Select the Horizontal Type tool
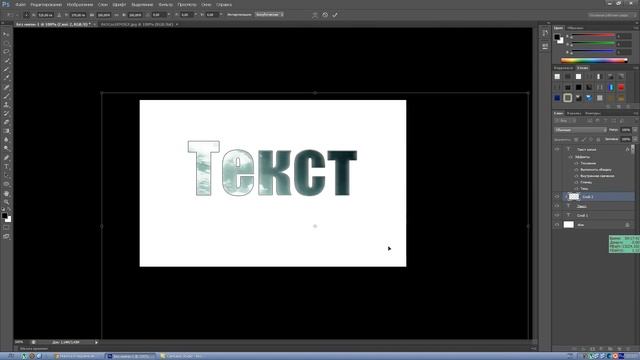640x360 pixels. point(6,167)
